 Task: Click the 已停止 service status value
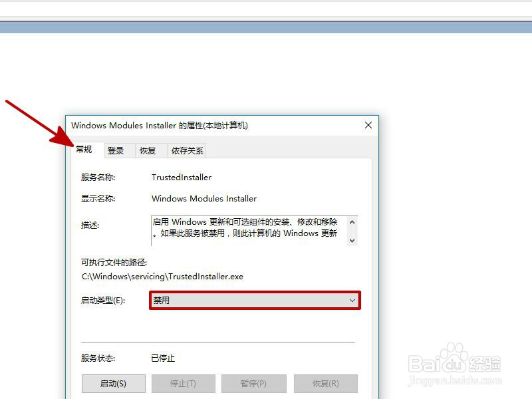163,358
